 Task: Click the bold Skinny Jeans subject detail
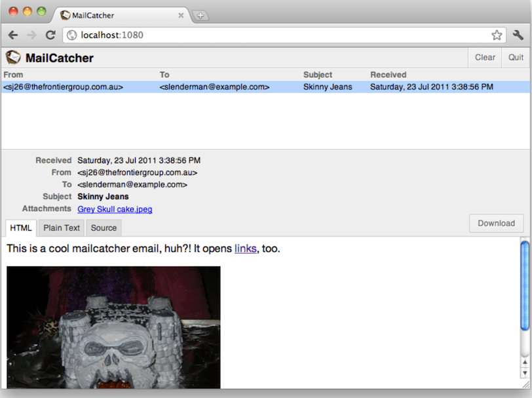coord(103,197)
